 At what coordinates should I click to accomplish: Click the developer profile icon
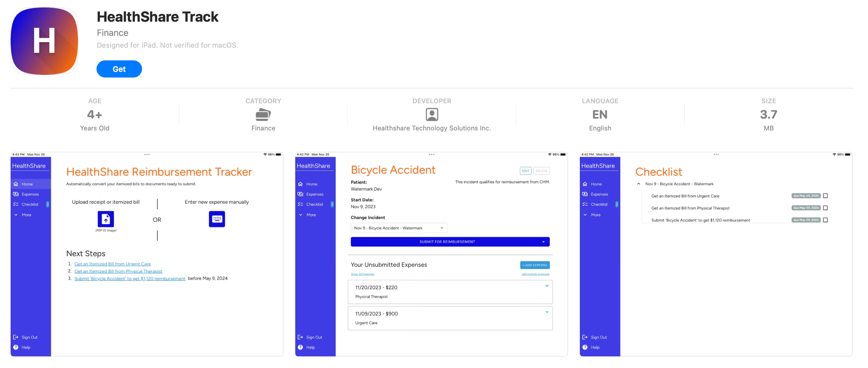(432, 115)
